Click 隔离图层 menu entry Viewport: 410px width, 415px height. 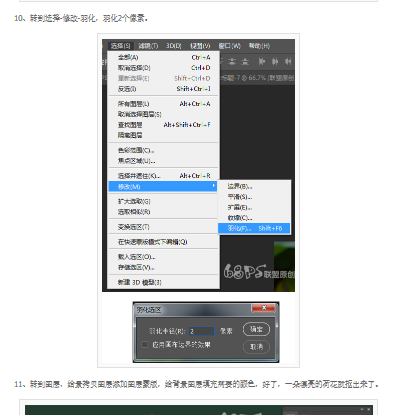[164, 135]
